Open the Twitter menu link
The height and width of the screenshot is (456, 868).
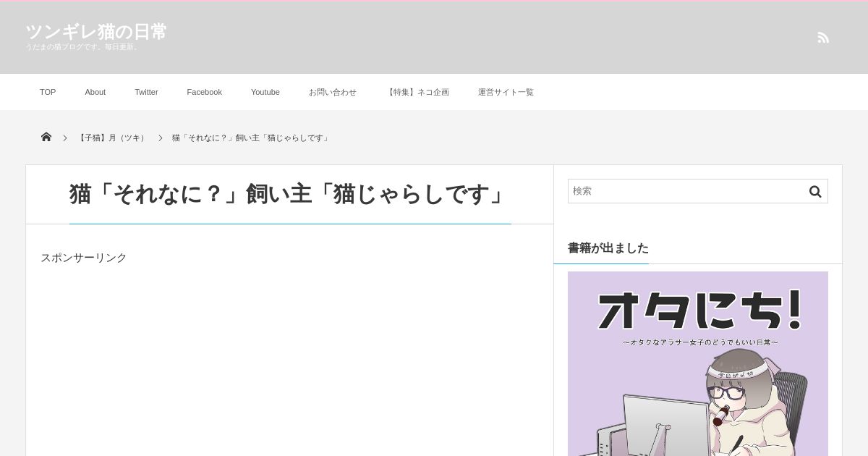tap(146, 92)
